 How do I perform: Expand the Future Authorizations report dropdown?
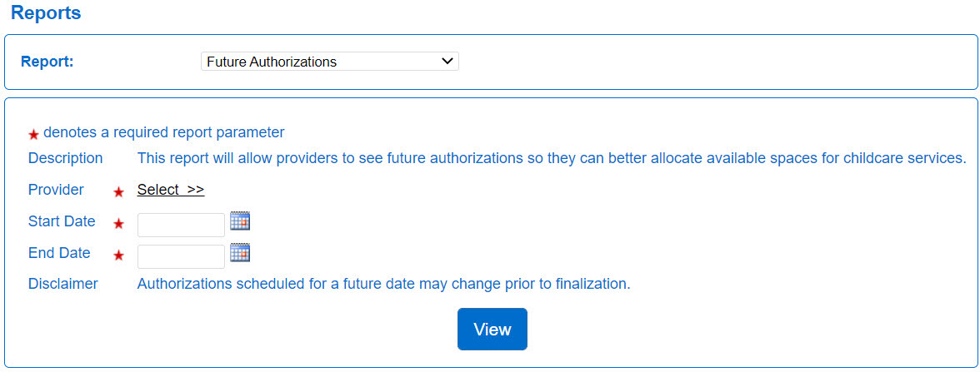coord(329,62)
